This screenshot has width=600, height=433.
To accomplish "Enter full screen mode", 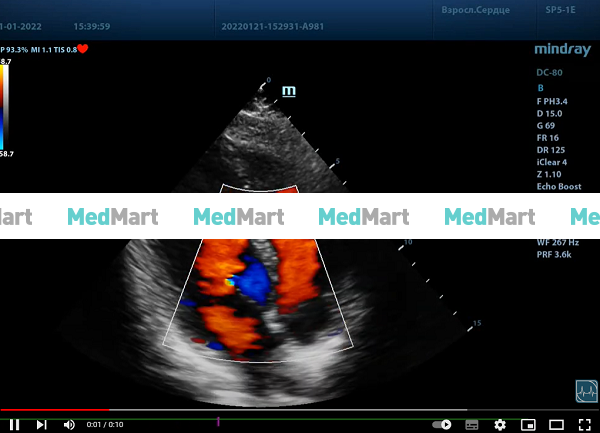I will click(x=585, y=425).
